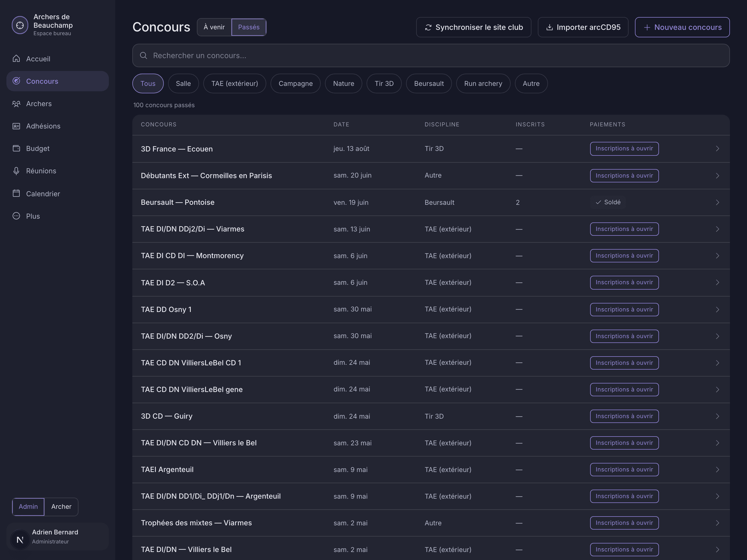Click the plus icon on Nouveau concours

click(x=647, y=27)
